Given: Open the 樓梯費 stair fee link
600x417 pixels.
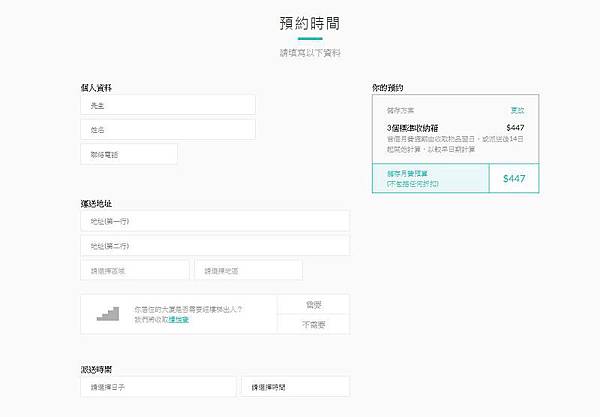Looking at the screenshot, I should tap(179, 319).
